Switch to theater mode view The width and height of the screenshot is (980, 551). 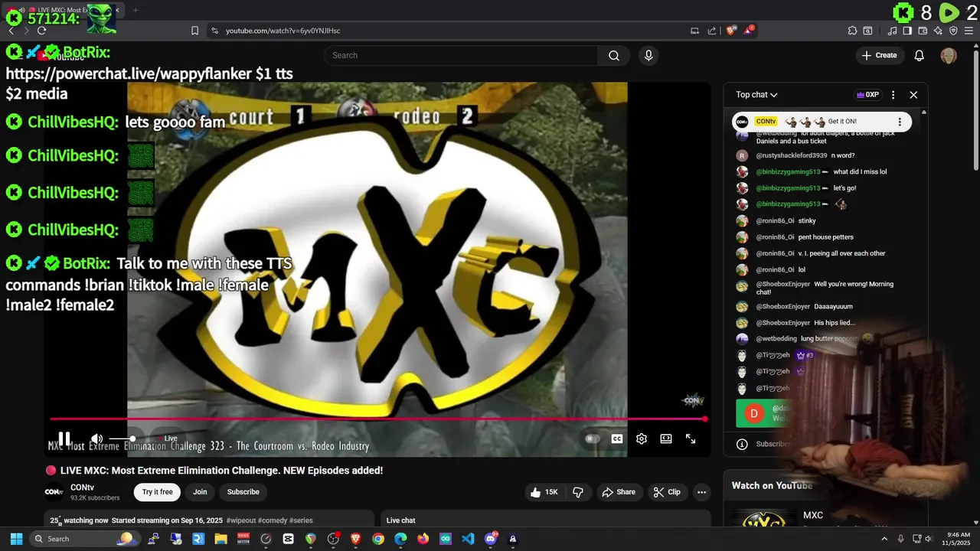coord(666,439)
